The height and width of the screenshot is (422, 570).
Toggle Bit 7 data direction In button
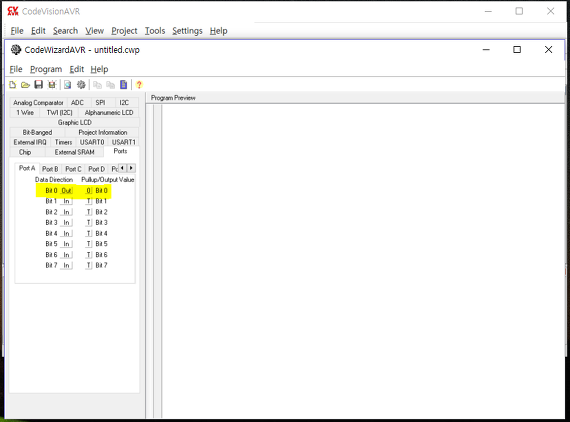[66, 265]
